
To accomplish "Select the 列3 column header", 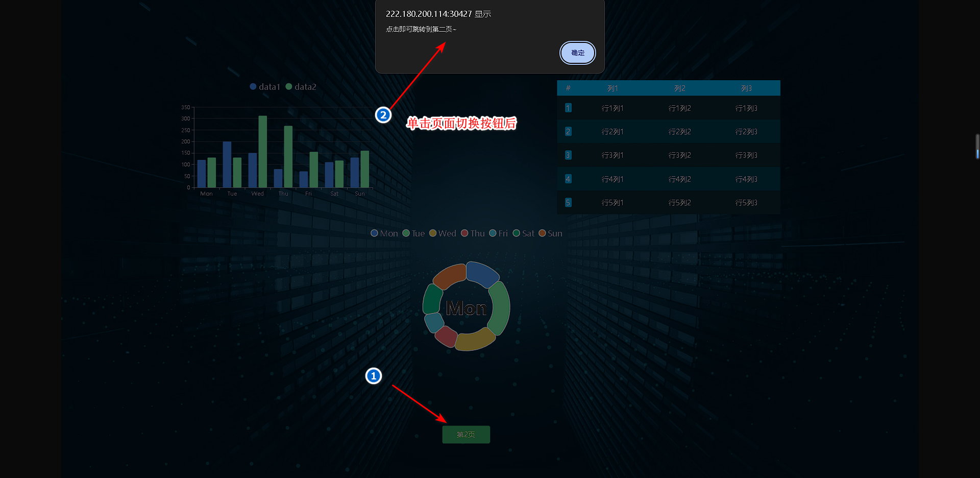I will [746, 88].
